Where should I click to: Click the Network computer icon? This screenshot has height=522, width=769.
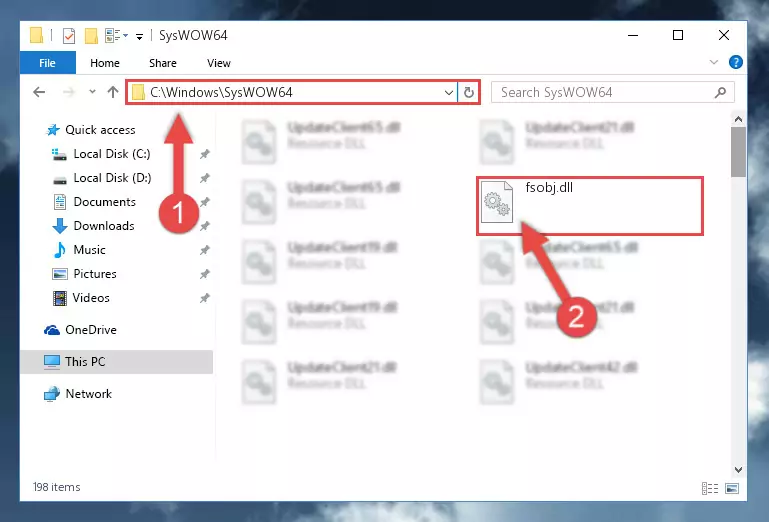click(x=51, y=394)
